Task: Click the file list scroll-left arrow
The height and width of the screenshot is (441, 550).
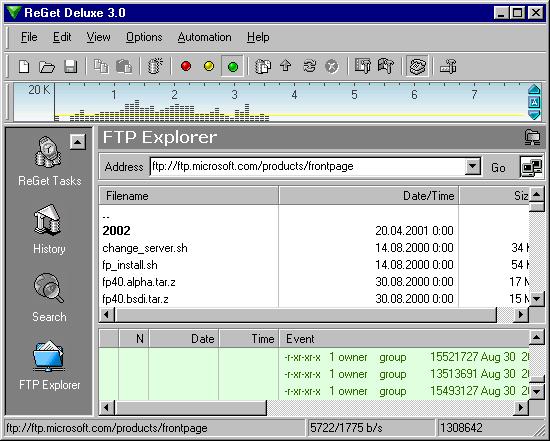Action: pos(107,314)
